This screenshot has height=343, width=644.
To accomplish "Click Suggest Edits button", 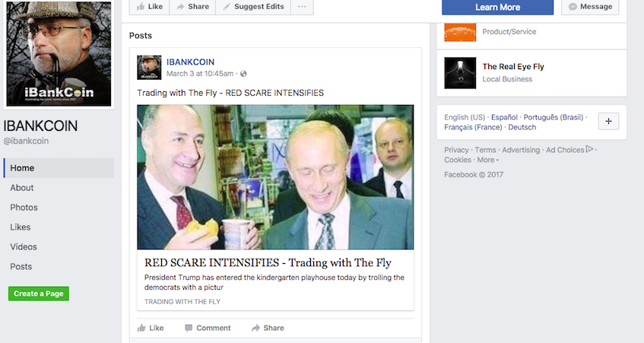I will point(253,7).
